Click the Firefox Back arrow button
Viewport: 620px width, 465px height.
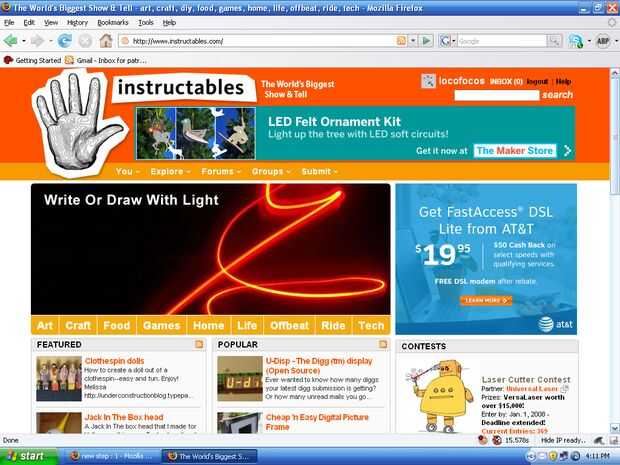[x=10, y=41]
